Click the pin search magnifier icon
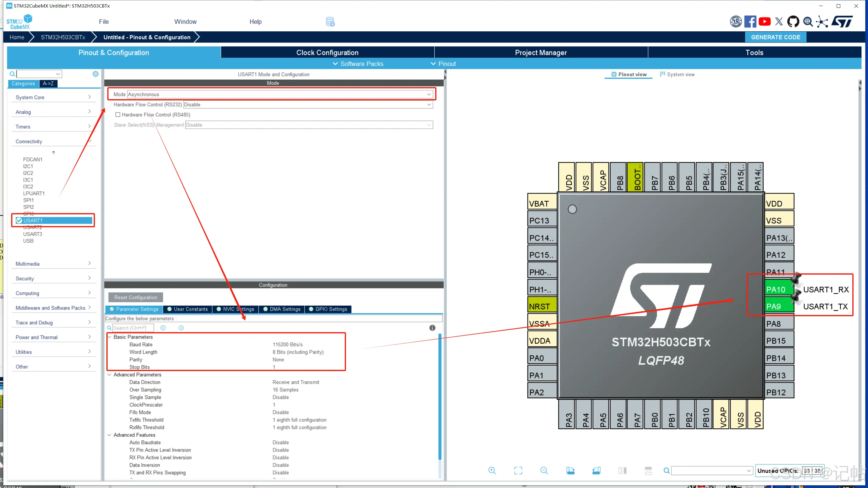This screenshot has width=868, height=488. coord(666,471)
